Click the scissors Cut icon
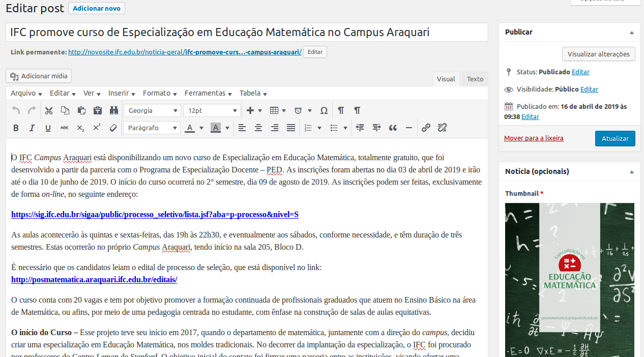 pyautogui.click(x=49, y=110)
